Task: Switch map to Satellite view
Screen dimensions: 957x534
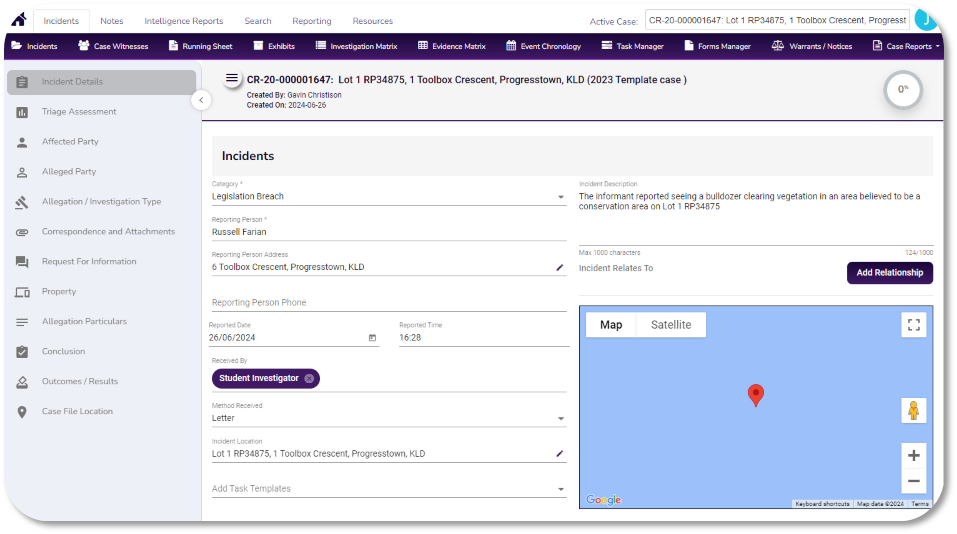Action: (x=670, y=325)
